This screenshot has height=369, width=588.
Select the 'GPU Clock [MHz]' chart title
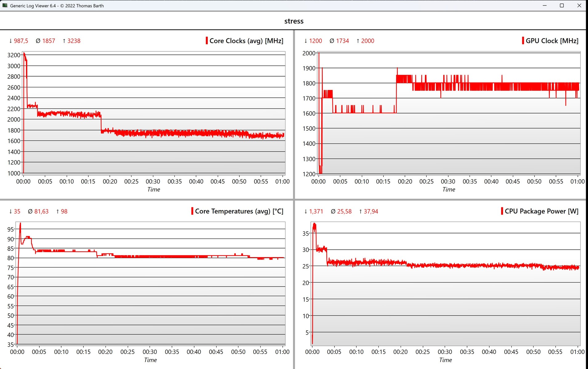pos(552,41)
